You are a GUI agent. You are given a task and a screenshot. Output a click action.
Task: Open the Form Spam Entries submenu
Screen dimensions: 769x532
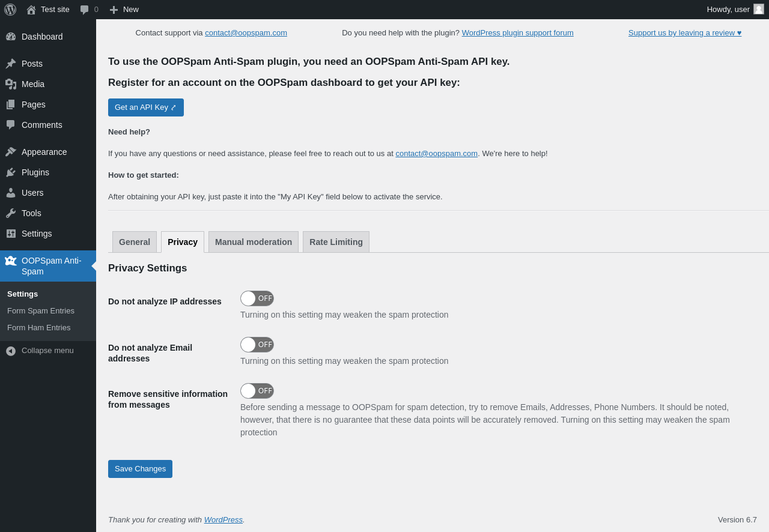(41, 311)
